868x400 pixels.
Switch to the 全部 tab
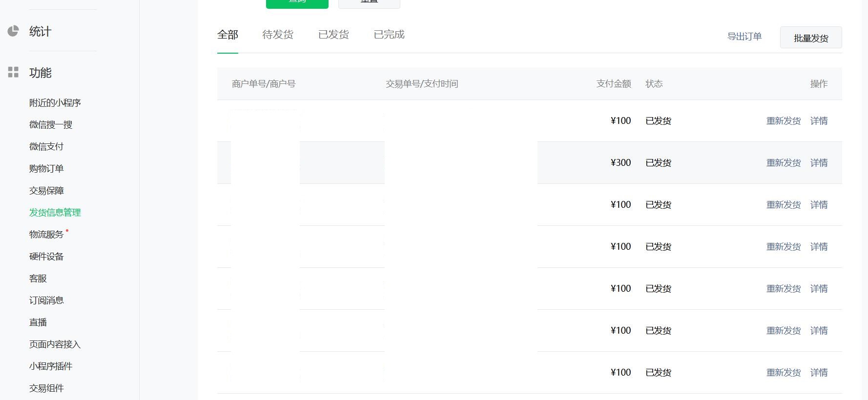(x=227, y=35)
